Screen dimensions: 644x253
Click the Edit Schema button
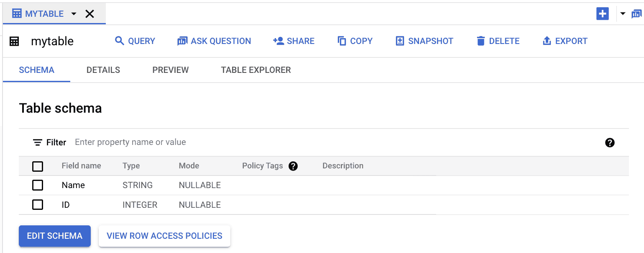pyautogui.click(x=54, y=236)
